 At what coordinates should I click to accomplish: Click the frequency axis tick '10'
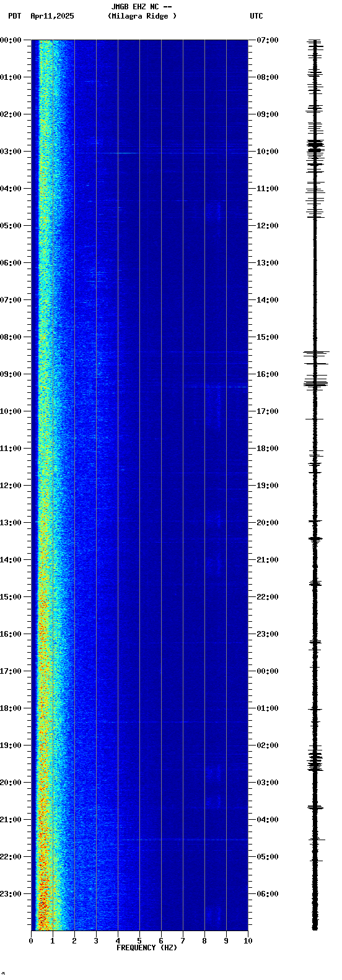tap(248, 941)
